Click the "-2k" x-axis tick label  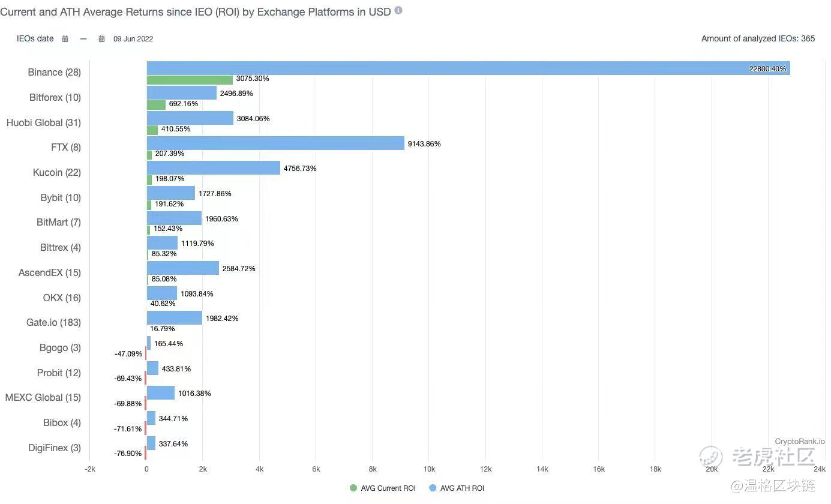[89, 469]
